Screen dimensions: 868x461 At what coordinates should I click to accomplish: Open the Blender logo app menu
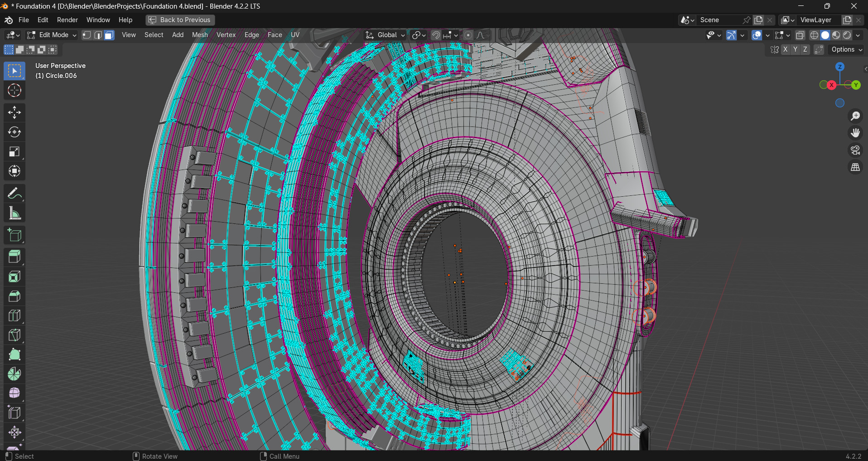9,20
